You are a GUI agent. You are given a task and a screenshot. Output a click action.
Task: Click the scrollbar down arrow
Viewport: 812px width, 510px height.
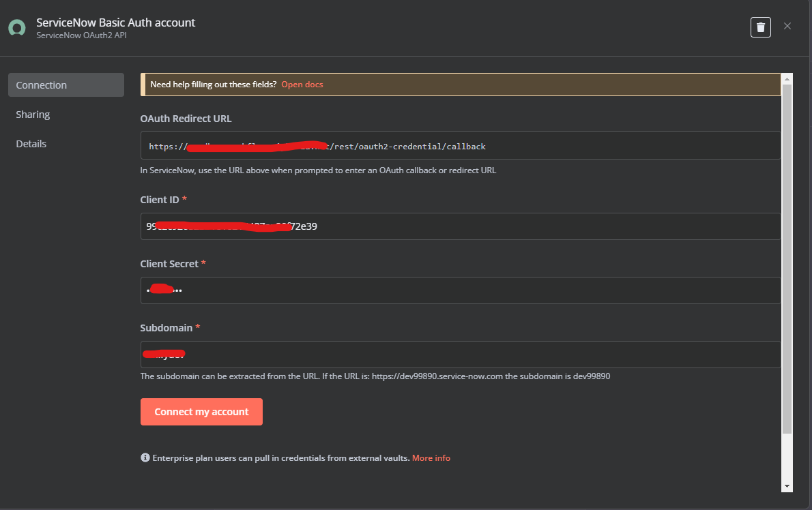[787, 486]
